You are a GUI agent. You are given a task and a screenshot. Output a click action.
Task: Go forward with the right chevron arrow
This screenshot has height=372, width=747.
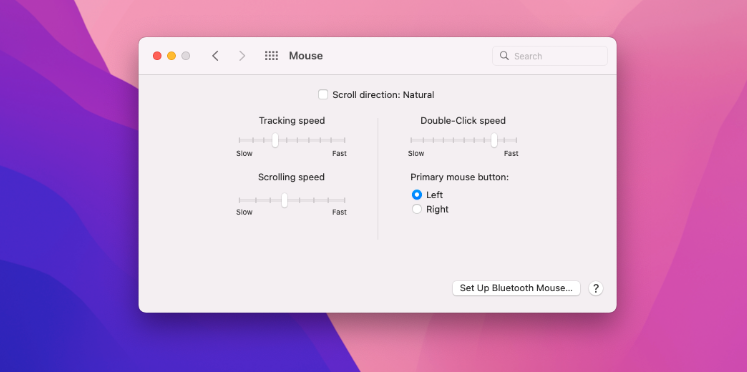click(242, 56)
